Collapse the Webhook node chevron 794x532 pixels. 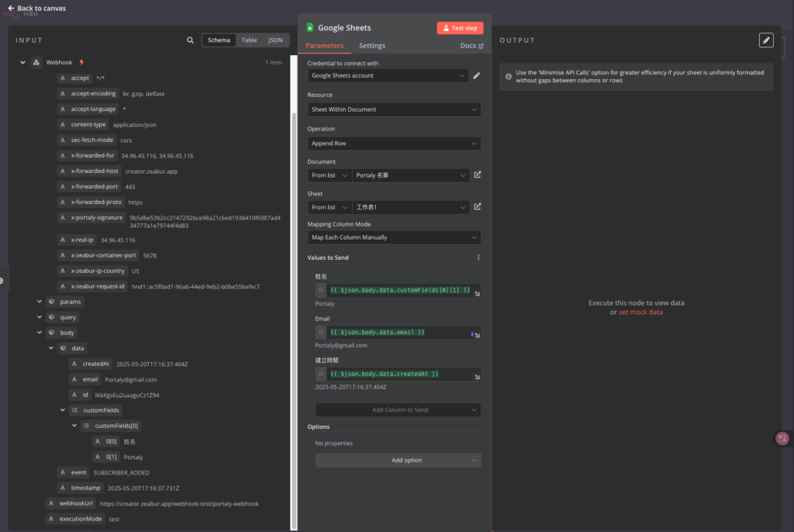(x=22, y=62)
